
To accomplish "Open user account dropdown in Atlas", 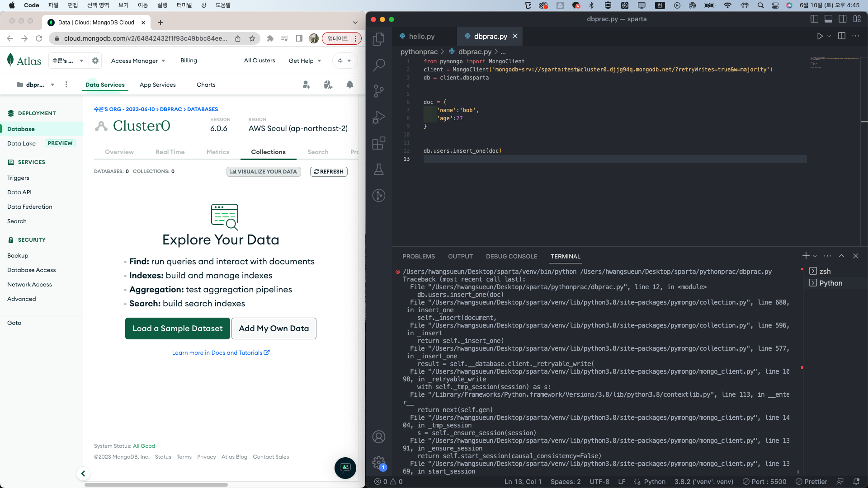I will click(344, 61).
